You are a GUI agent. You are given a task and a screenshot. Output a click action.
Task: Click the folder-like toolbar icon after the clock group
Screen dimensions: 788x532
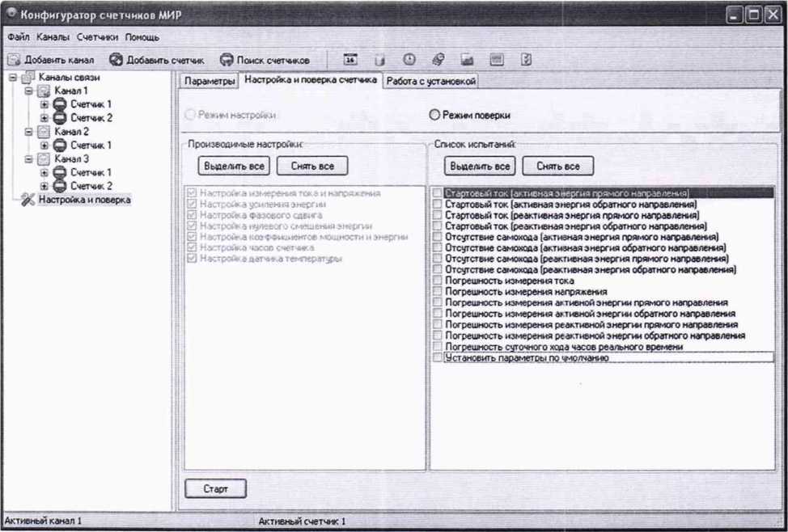pos(468,61)
